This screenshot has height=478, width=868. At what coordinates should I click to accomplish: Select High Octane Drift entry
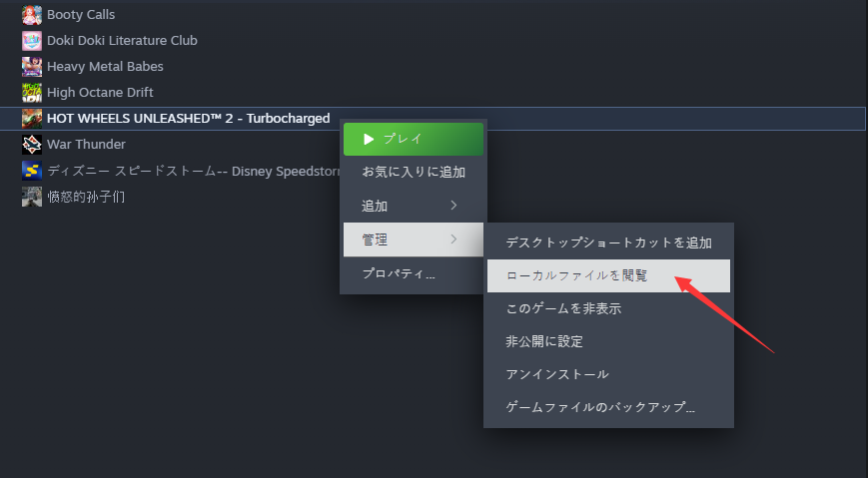[100, 93]
